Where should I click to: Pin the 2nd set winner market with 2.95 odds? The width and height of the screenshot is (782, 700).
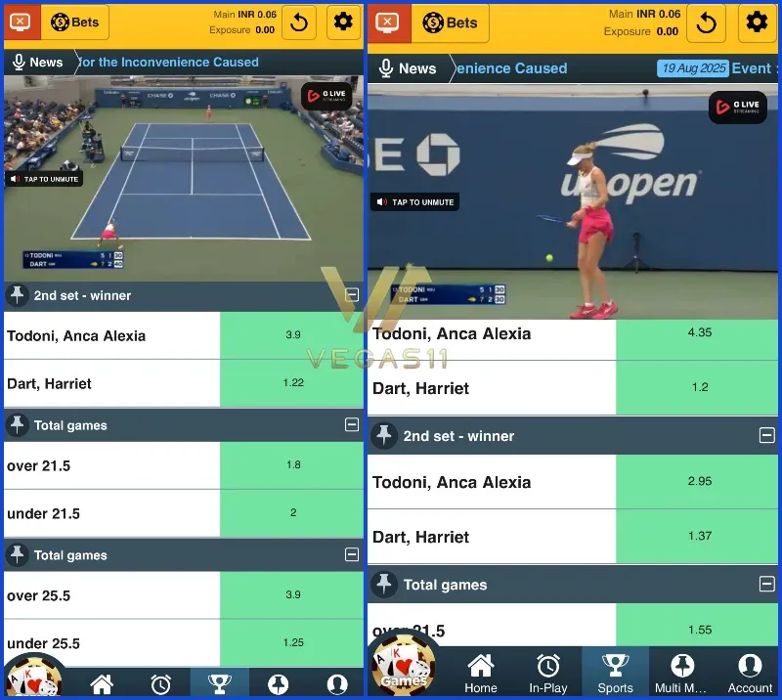(x=384, y=436)
